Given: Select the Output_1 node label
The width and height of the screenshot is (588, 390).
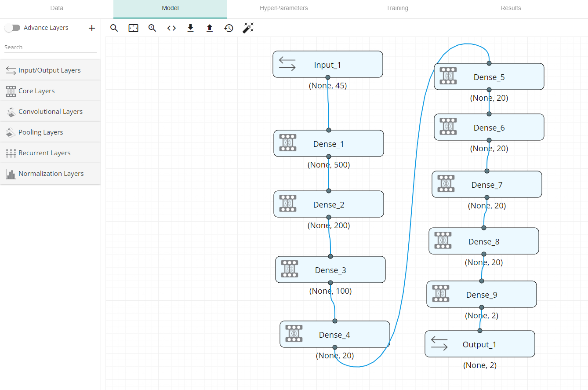Looking at the screenshot, I should [x=479, y=344].
